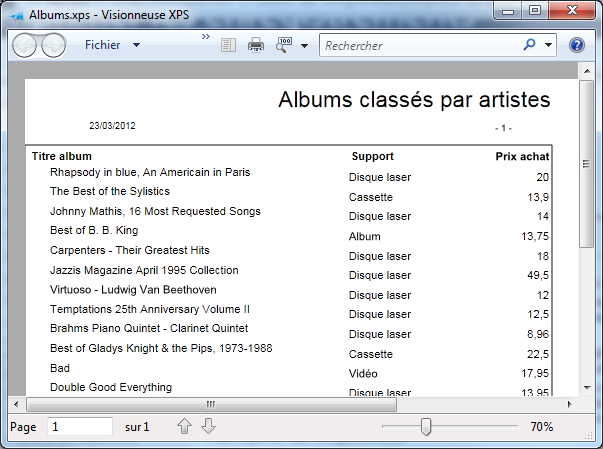Maximize the XPS viewer window

coord(535,11)
